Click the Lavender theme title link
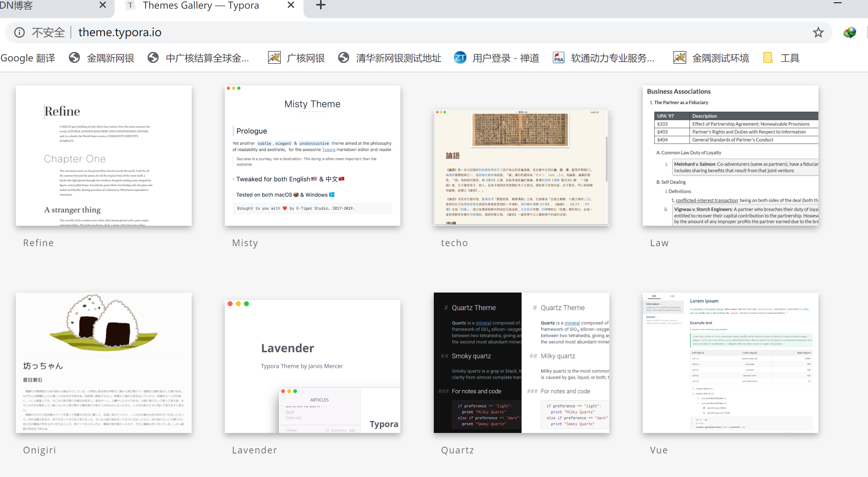Image resolution: width=868 pixels, height=477 pixels. click(254, 450)
